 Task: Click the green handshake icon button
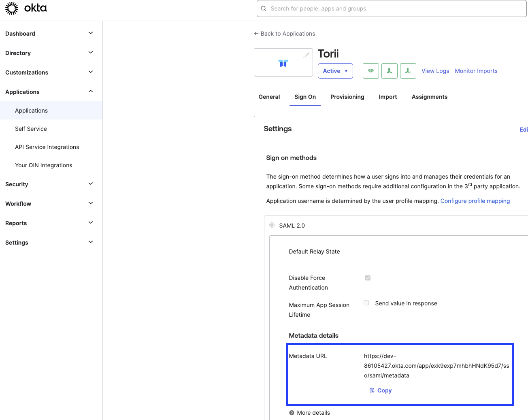[x=371, y=71]
